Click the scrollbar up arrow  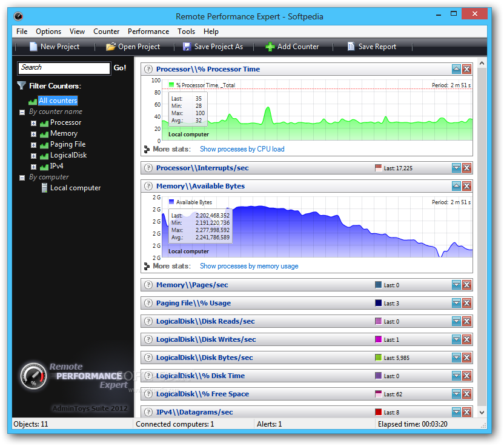tap(482, 64)
